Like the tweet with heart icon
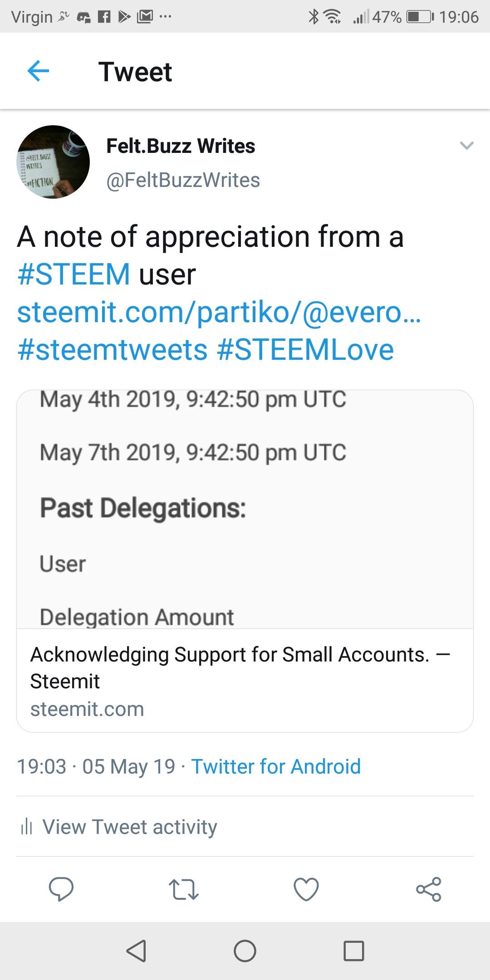The height and width of the screenshot is (980, 490). click(x=306, y=889)
